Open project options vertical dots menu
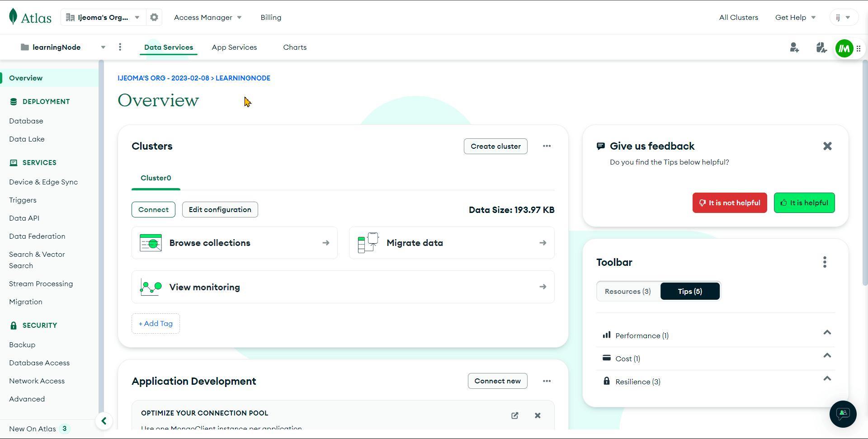The image size is (868, 439). (x=120, y=47)
